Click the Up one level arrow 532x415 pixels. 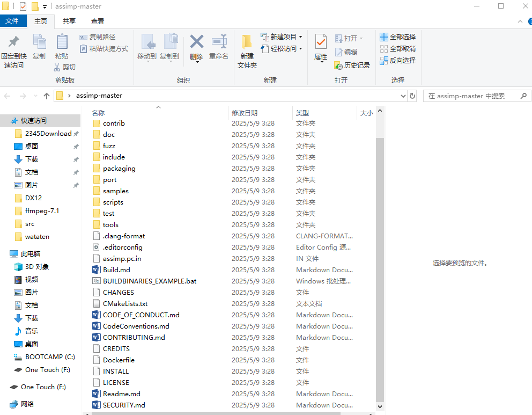point(47,96)
